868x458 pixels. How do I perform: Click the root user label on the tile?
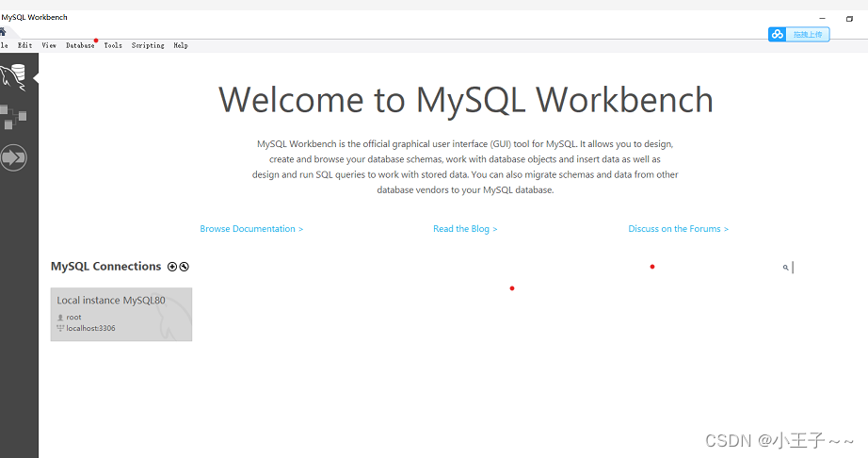pos(73,318)
